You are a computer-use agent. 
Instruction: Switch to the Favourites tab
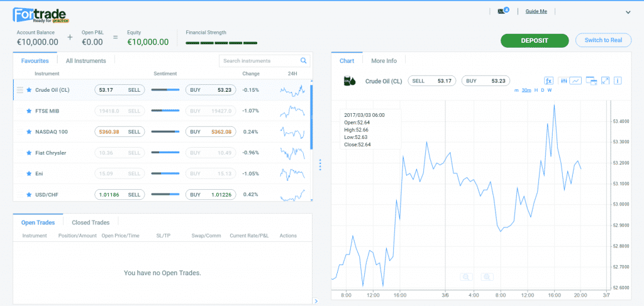pos(35,61)
